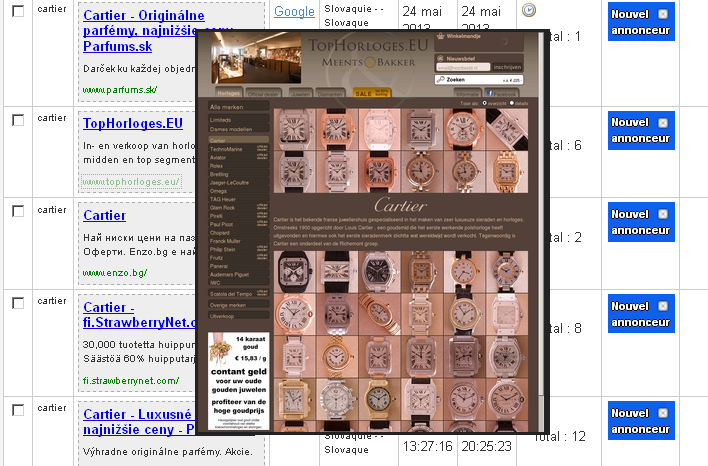The height and width of the screenshot is (466, 708).
Task: Select 'Uitverkoop' in preview sidebar
Action: [x=238, y=316]
